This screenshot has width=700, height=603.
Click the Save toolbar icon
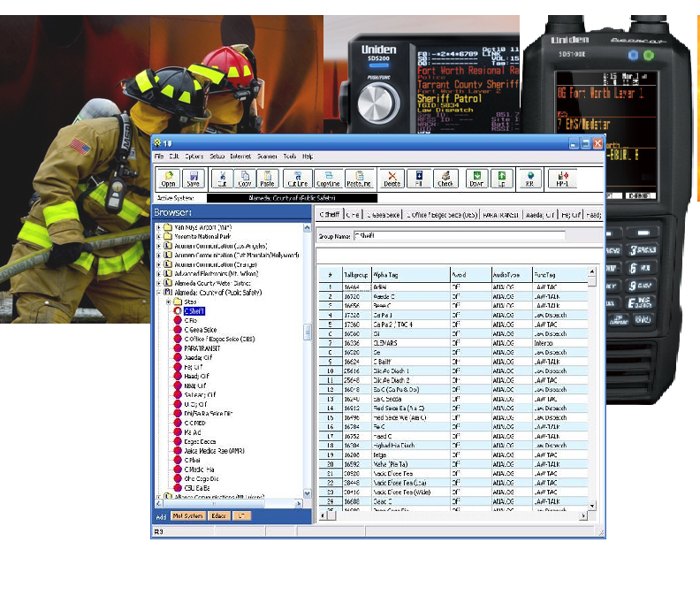(x=194, y=179)
